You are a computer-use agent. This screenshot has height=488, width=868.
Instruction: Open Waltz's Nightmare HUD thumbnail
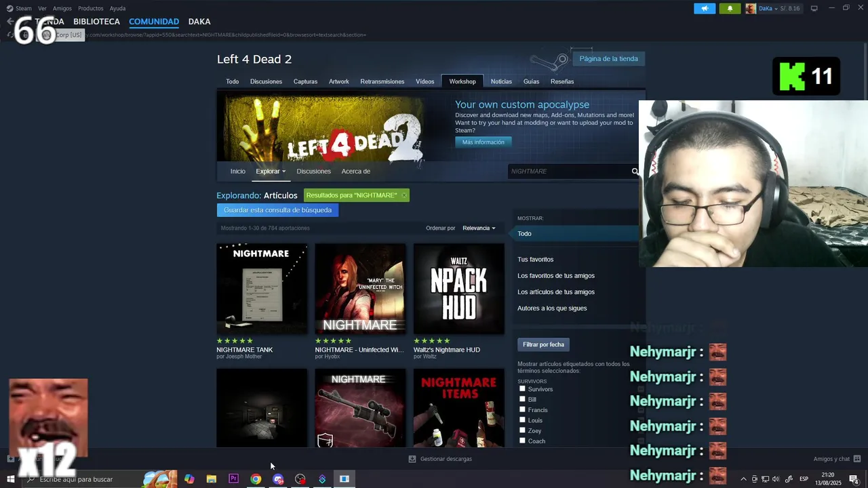click(459, 289)
